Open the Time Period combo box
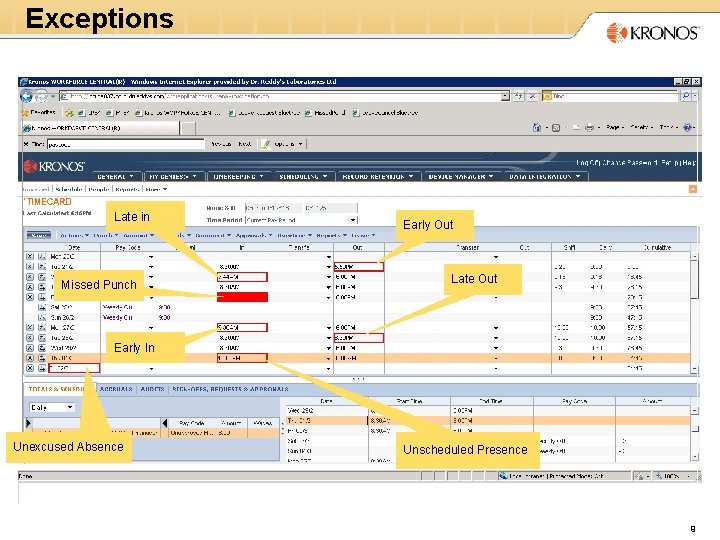Viewport: 720px width, 540px height. 301,220
